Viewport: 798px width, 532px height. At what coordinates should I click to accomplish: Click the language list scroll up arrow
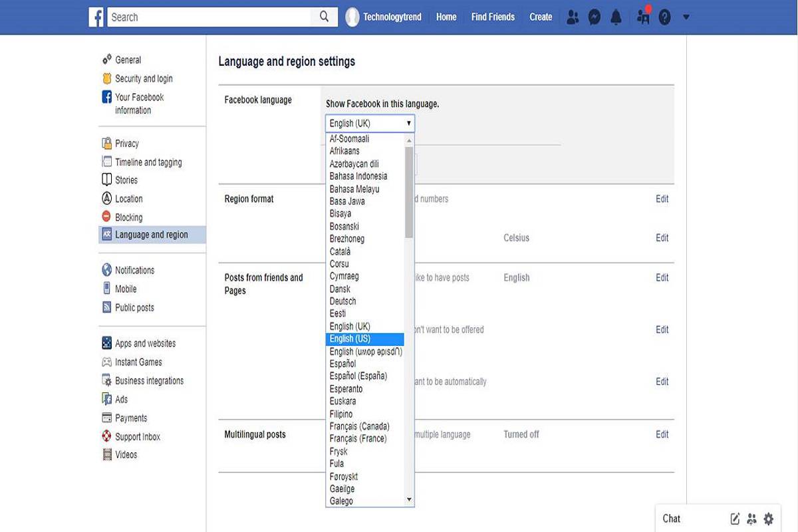pyautogui.click(x=409, y=140)
